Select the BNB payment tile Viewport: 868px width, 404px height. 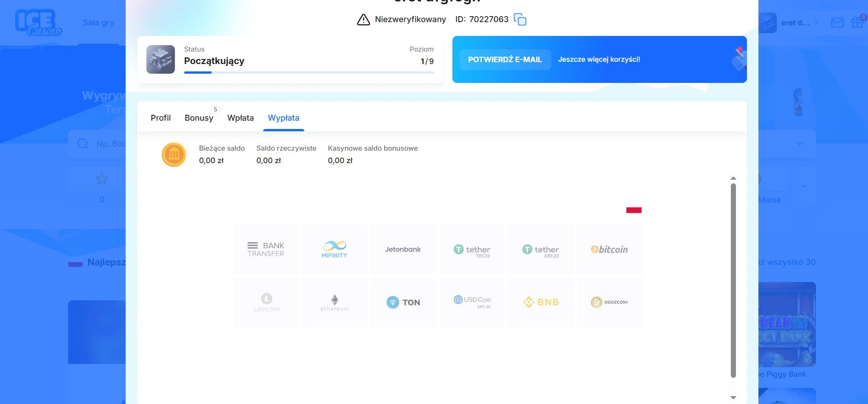540,302
